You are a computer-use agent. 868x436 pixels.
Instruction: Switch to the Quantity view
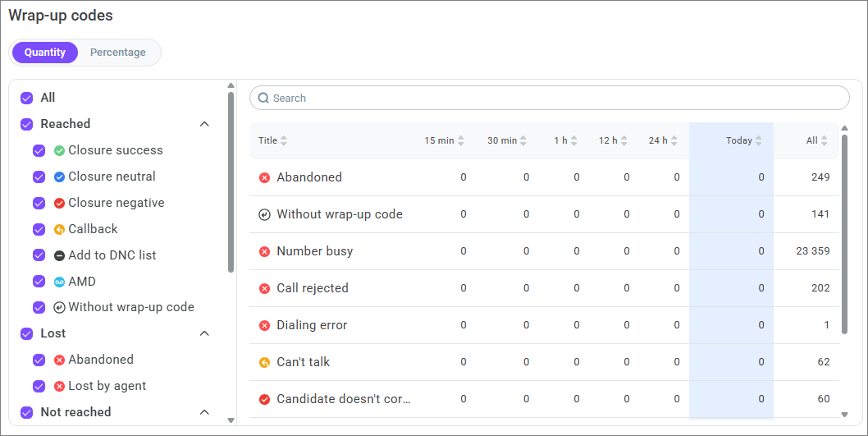45,53
